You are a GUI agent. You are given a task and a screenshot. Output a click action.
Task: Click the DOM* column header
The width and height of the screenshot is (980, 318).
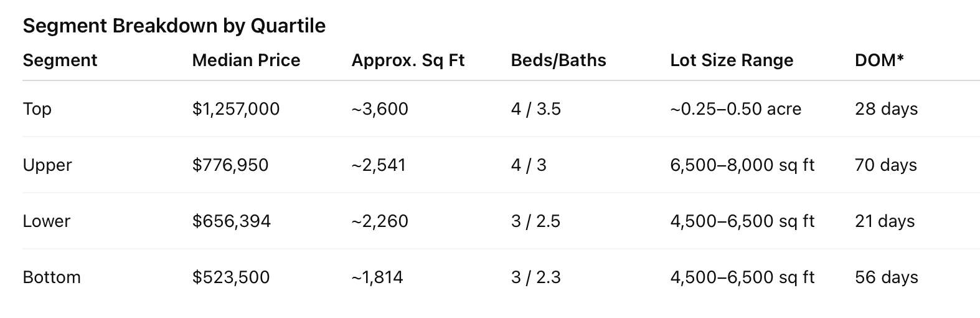880,60
